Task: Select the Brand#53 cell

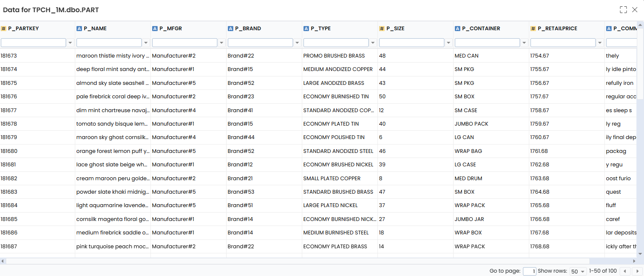Action: (x=264, y=192)
